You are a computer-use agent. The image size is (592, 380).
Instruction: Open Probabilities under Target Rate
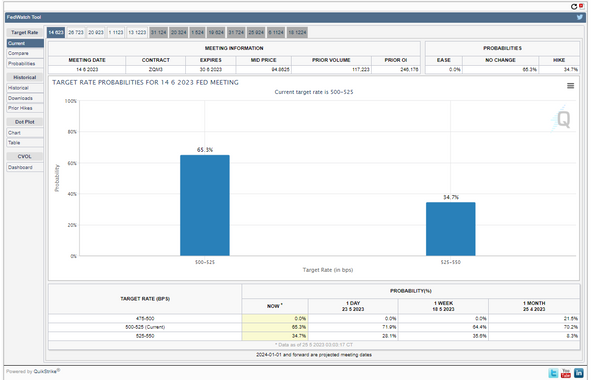click(25, 63)
